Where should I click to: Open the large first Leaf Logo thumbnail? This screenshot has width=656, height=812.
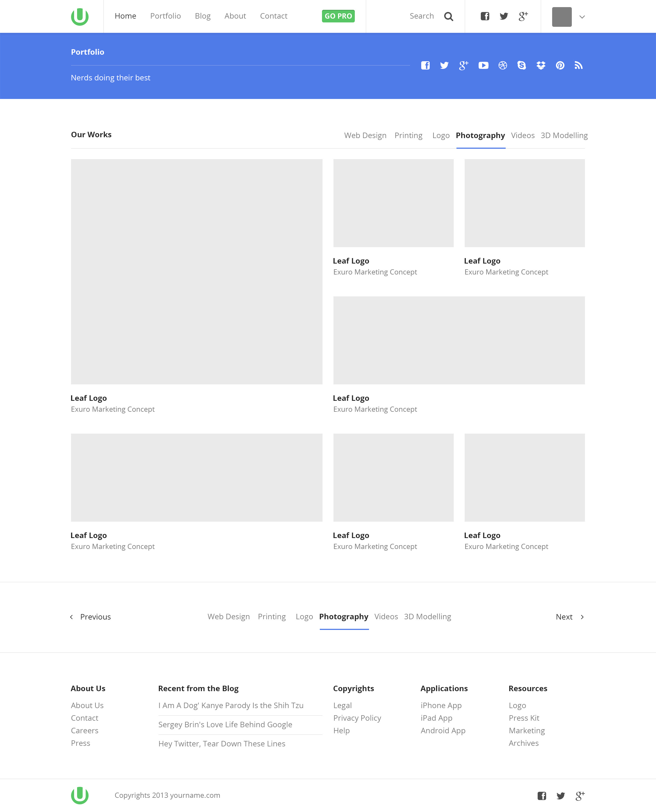click(197, 271)
